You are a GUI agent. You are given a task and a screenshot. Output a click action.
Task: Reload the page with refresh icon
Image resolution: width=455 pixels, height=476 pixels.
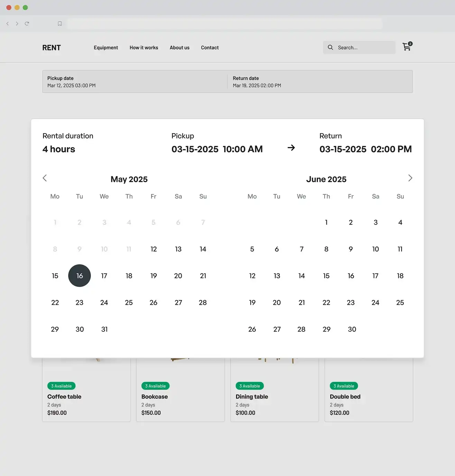(x=27, y=24)
